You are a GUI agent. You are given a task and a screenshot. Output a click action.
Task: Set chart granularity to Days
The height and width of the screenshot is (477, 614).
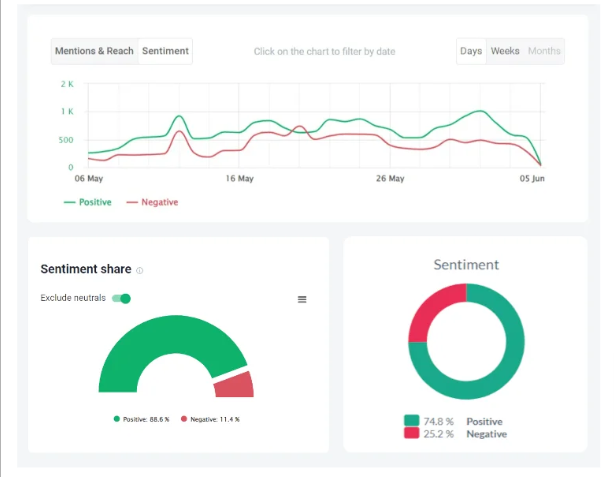point(470,51)
